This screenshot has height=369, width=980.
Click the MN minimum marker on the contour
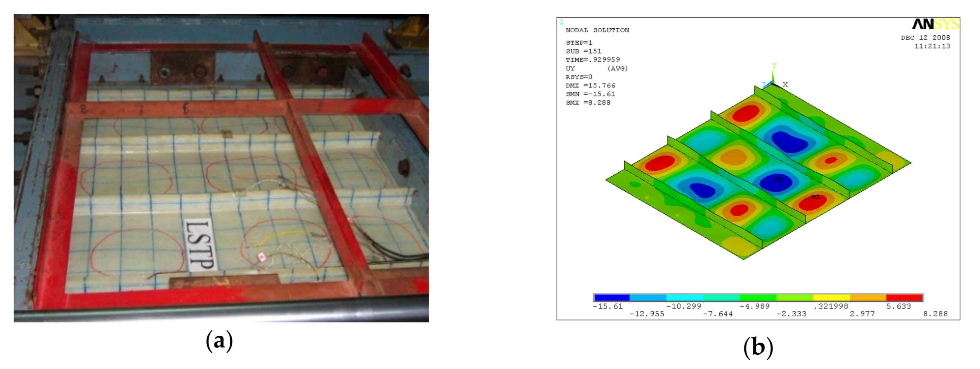(x=778, y=179)
